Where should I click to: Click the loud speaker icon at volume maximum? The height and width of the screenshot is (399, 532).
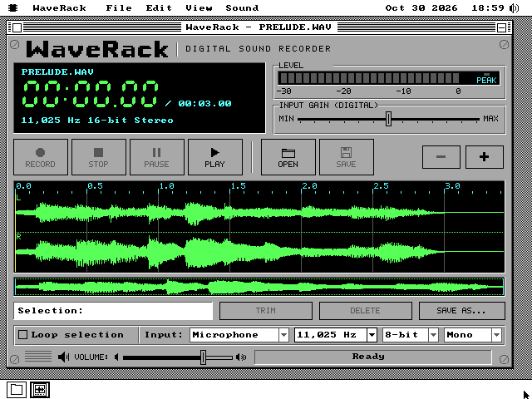click(x=241, y=357)
